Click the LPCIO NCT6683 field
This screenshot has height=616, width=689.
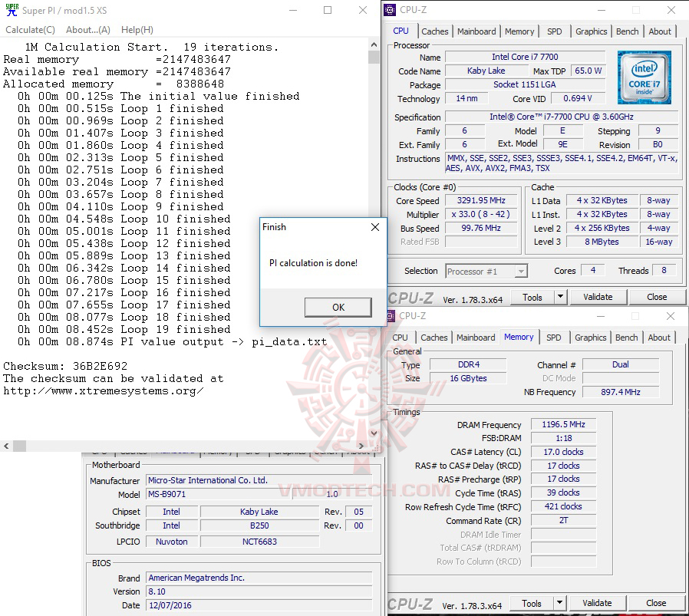coord(259,542)
